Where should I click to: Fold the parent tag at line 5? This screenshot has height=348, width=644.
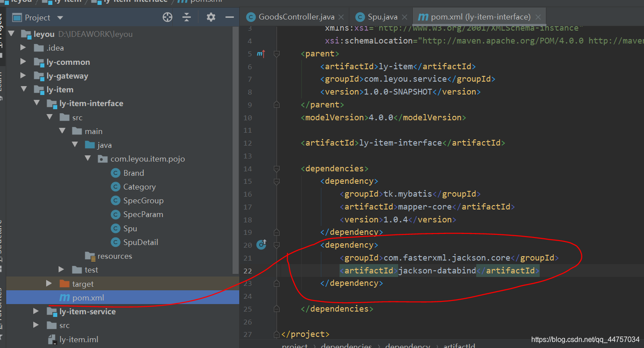(277, 54)
